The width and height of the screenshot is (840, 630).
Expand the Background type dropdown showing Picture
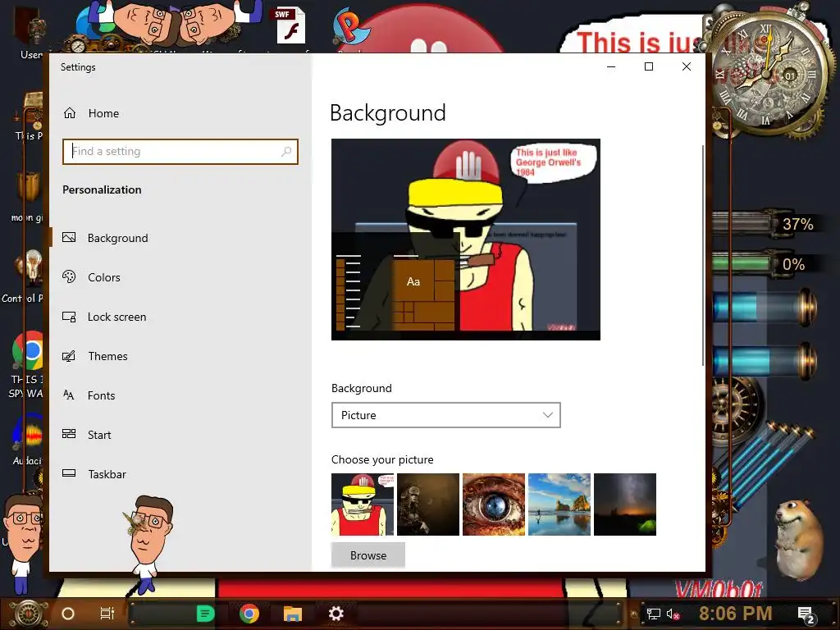click(445, 415)
